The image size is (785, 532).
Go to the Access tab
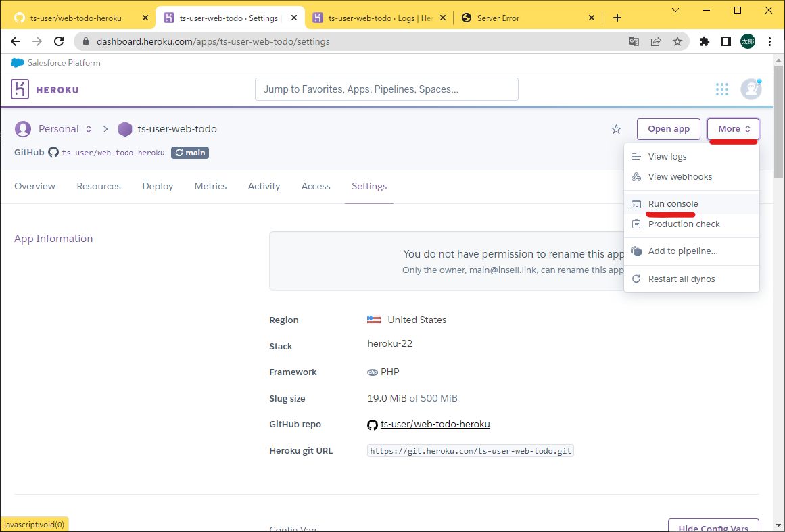tap(316, 186)
